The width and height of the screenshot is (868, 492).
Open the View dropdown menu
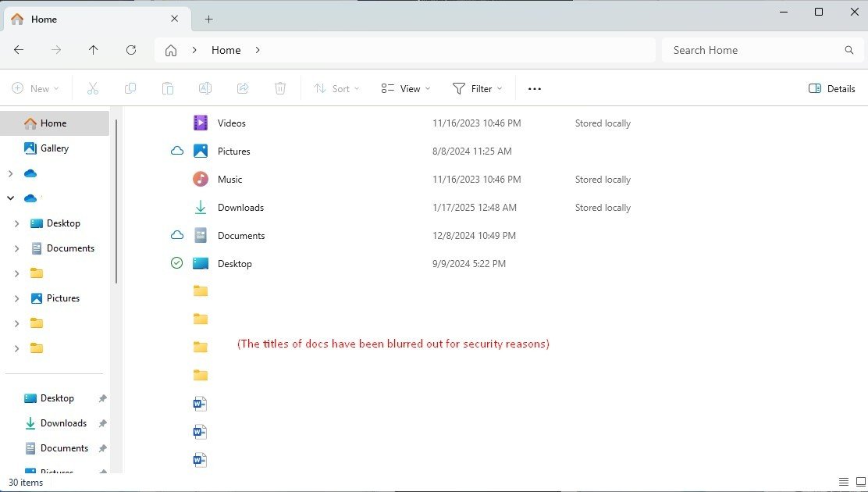tap(406, 89)
